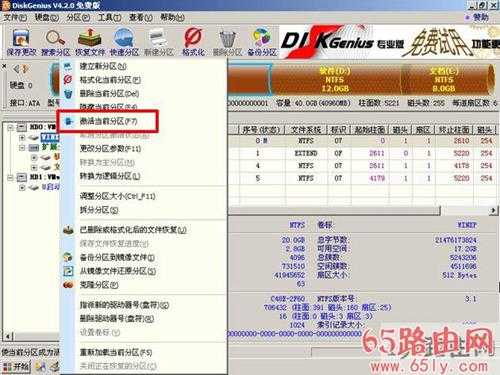Click the right arrow of horizontal scrollbar
This screenshot has width=500, height=375.
click(x=493, y=210)
